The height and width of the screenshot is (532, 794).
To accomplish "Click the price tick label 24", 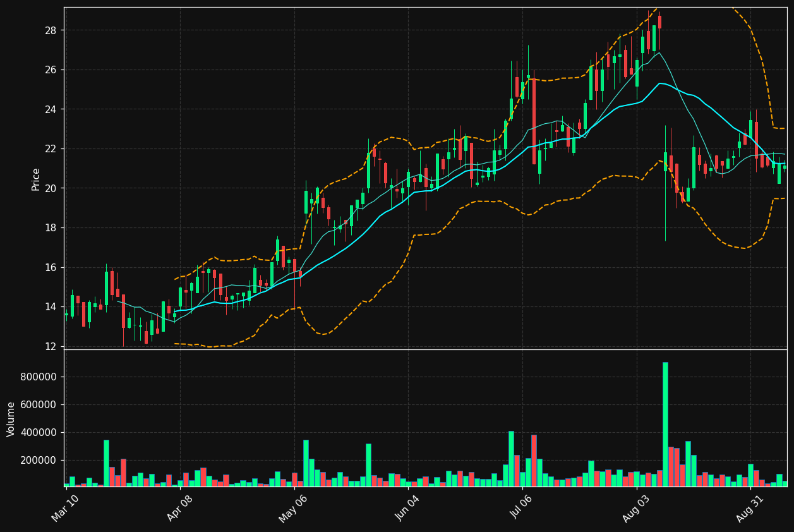I will click(51, 109).
